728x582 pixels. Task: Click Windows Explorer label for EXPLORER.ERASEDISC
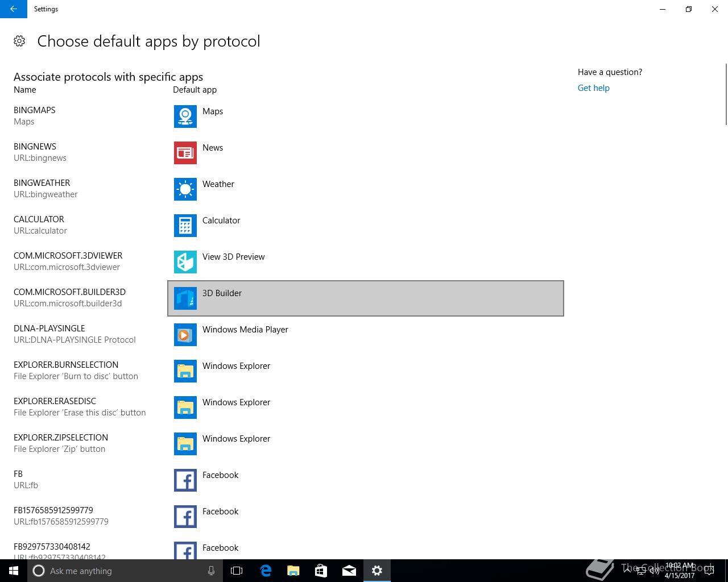pyautogui.click(x=237, y=402)
